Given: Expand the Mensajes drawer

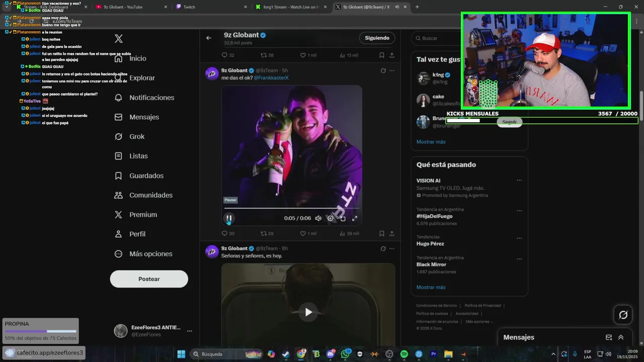Looking at the screenshot, I should pos(621,337).
